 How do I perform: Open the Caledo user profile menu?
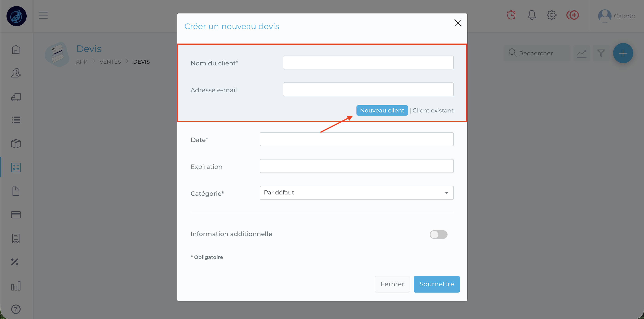pyautogui.click(x=616, y=16)
